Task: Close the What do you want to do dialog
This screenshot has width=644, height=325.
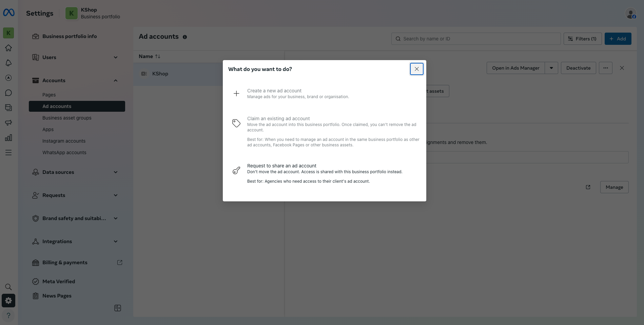Action: pyautogui.click(x=417, y=69)
